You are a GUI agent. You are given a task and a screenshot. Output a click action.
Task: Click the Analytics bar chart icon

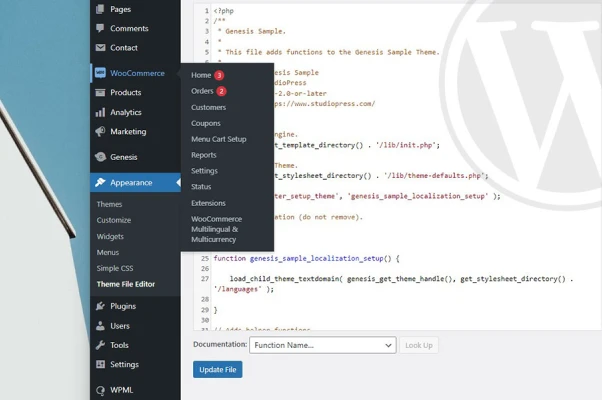[100, 112]
